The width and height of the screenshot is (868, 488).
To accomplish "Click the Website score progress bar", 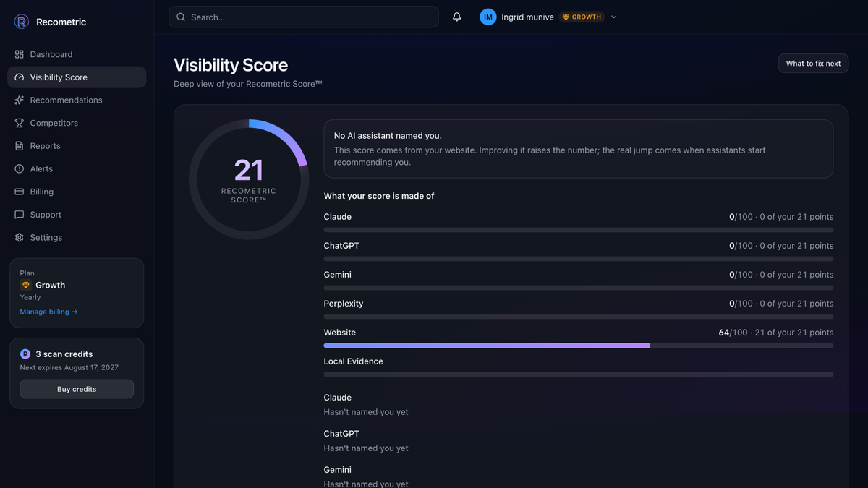I will click(579, 346).
